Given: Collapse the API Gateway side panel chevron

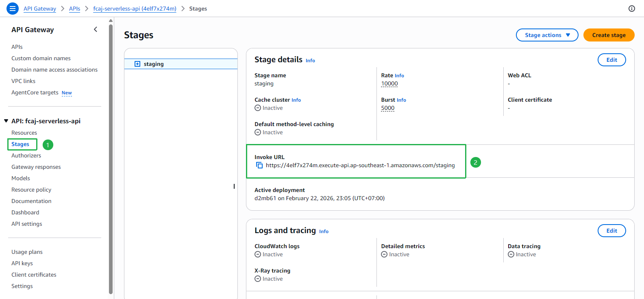Looking at the screenshot, I should [x=96, y=29].
